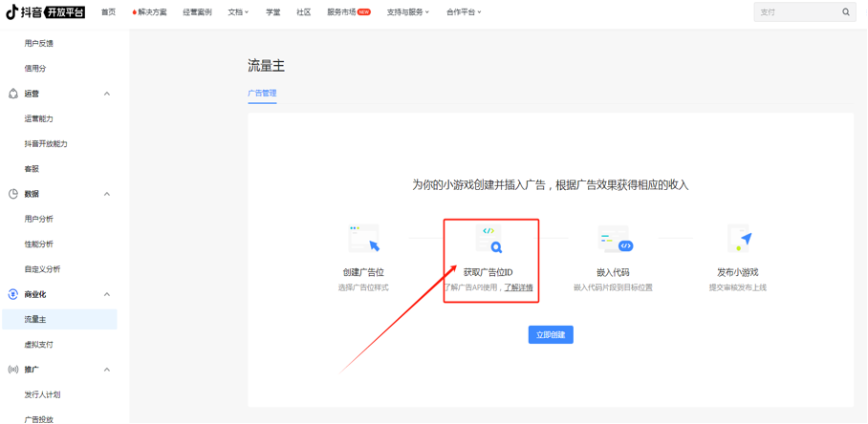Click the search magnifier icon

click(x=846, y=12)
